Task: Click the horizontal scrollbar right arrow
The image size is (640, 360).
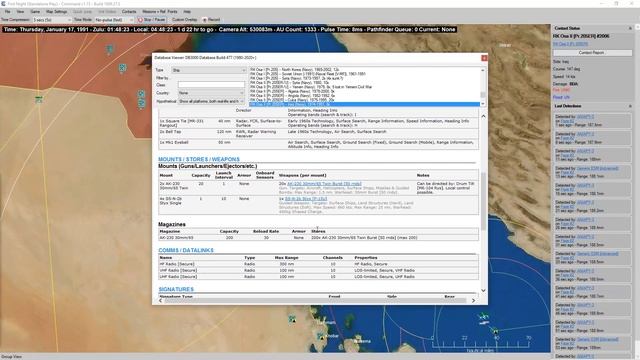Action: coord(473,301)
